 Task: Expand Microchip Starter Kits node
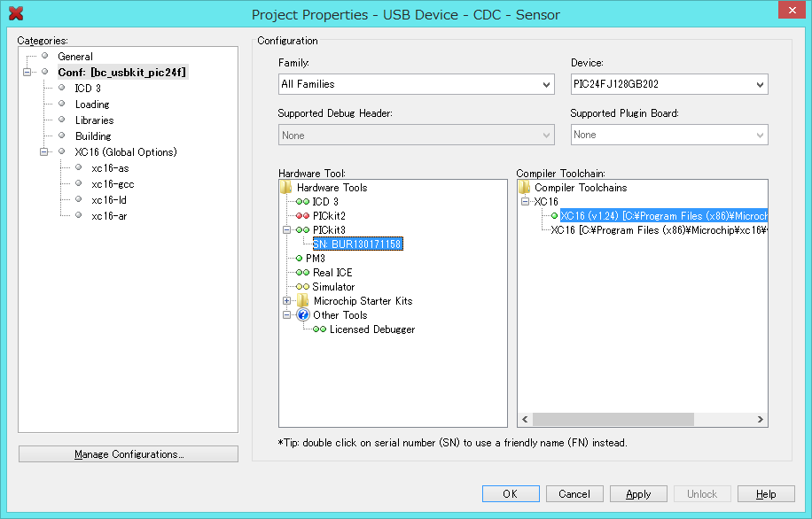tap(286, 301)
